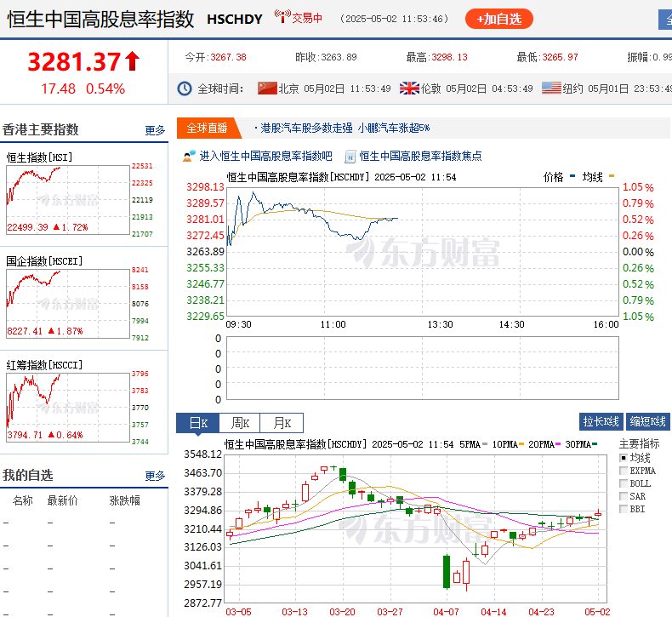Click the intraday price chart area

pos(423,252)
